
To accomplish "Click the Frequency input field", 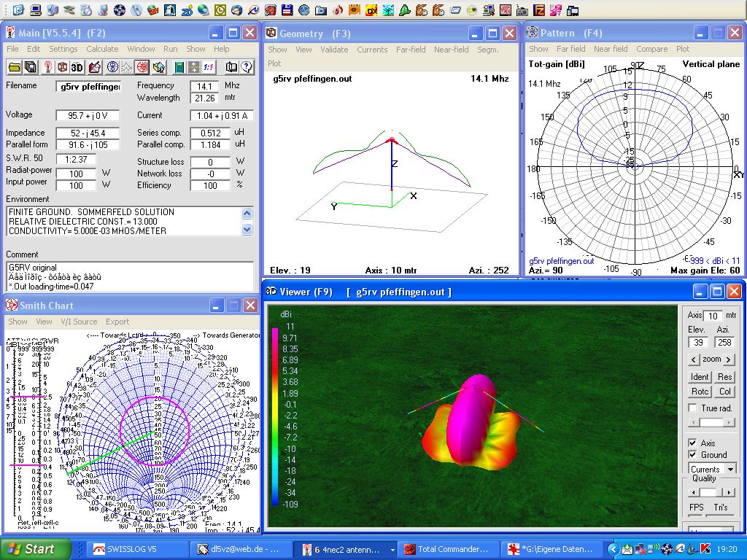I will [204, 86].
